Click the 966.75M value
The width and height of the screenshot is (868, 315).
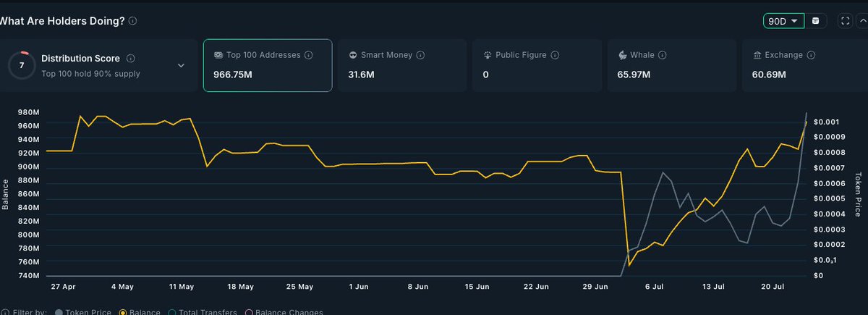pyautogui.click(x=234, y=75)
